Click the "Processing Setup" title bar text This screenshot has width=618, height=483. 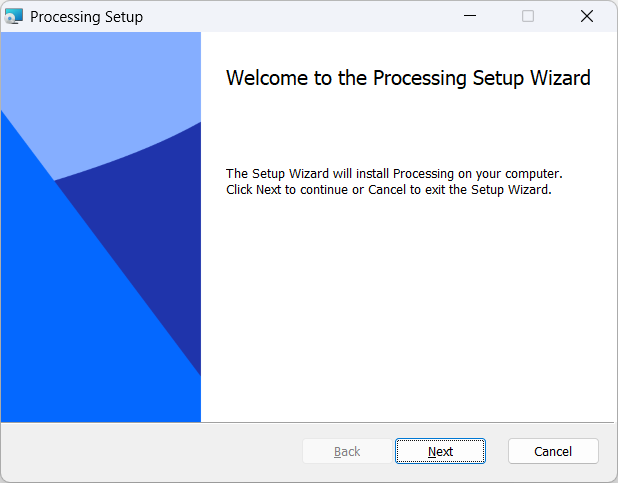coord(86,17)
